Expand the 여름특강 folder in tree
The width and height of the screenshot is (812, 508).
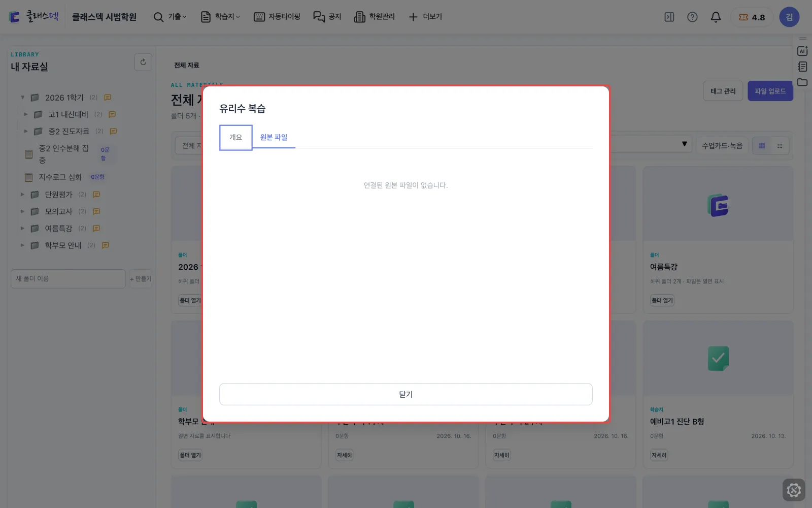[22, 229]
